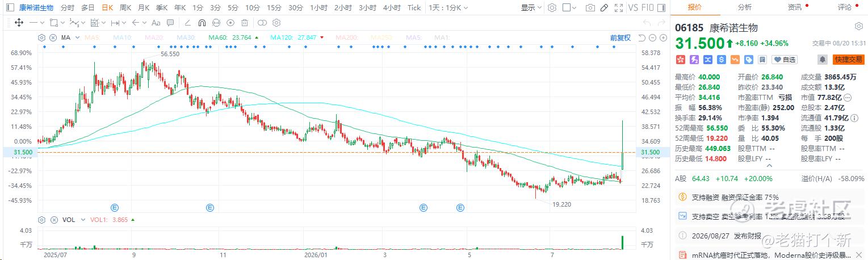Viewport: 868px width, 260px height.
Task: Open drawing toolbar settings gear
Action: click(x=276, y=23)
